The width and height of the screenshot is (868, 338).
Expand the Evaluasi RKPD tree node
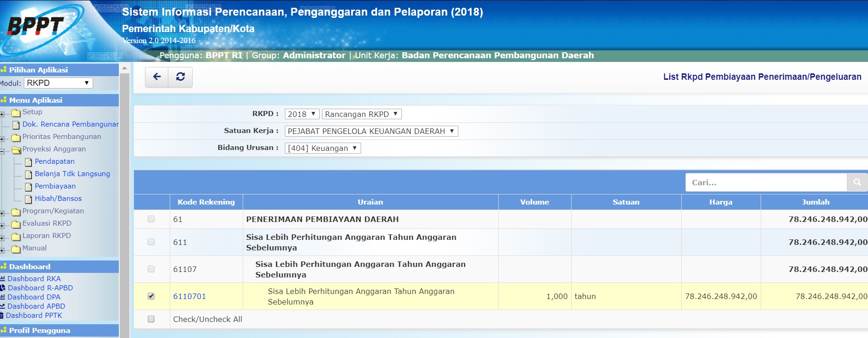(2, 226)
